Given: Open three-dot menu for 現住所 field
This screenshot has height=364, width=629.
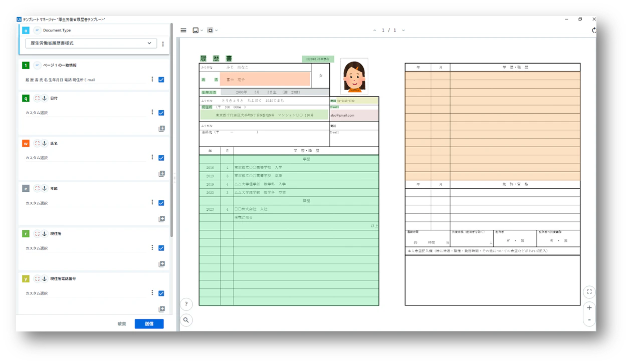Looking at the screenshot, I should pyautogui.click(x=152, y=247).
